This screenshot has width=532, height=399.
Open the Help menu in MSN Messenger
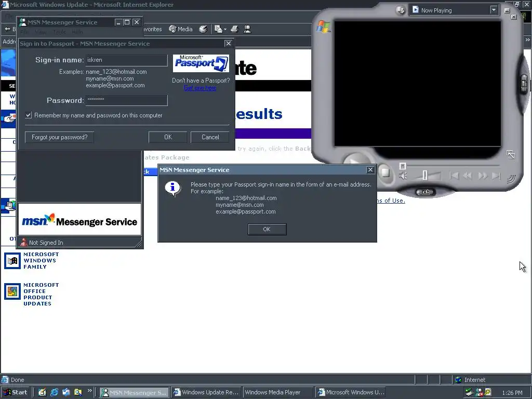(77, 32)
